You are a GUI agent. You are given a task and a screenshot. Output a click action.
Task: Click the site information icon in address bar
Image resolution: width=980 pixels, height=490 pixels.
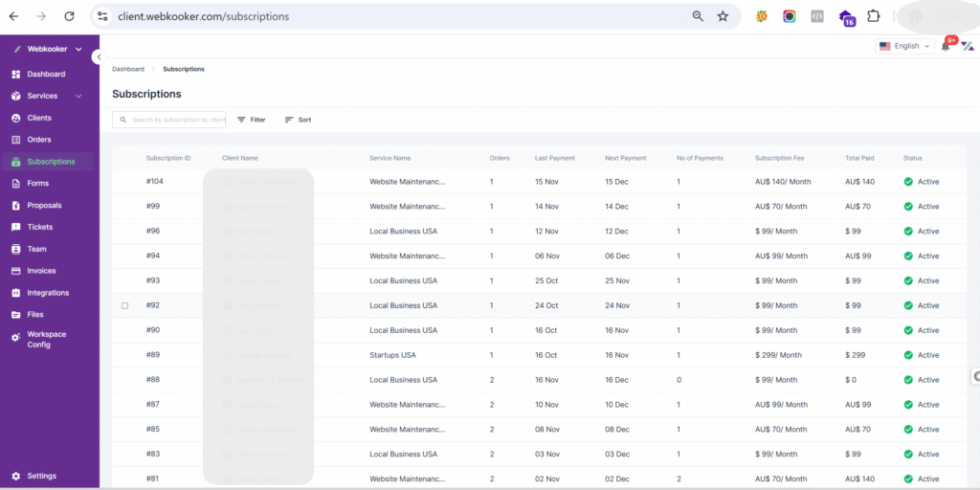point(103,16)
